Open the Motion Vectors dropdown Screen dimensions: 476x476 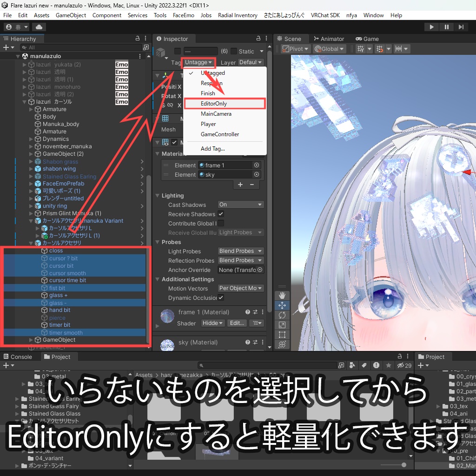click(240, 288)
